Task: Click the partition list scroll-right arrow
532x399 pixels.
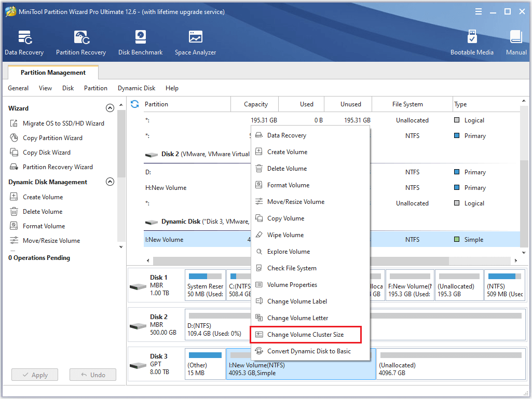Action: 516,260
